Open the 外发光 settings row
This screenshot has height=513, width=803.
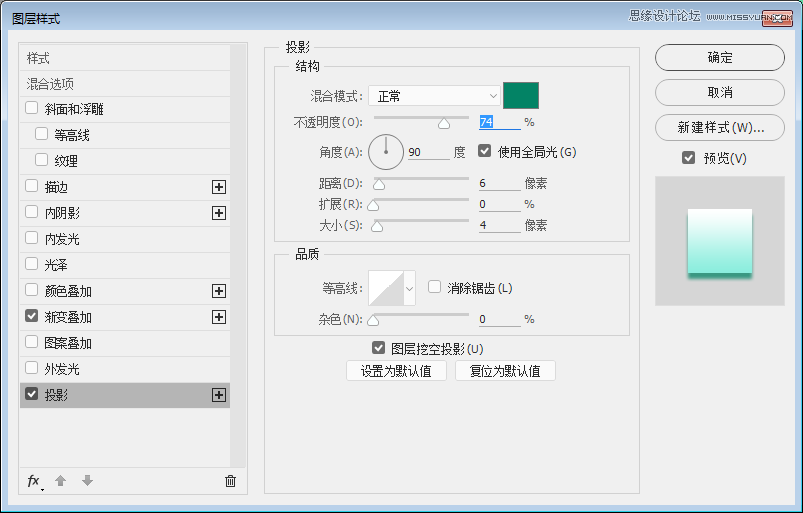tap(124, 369)
